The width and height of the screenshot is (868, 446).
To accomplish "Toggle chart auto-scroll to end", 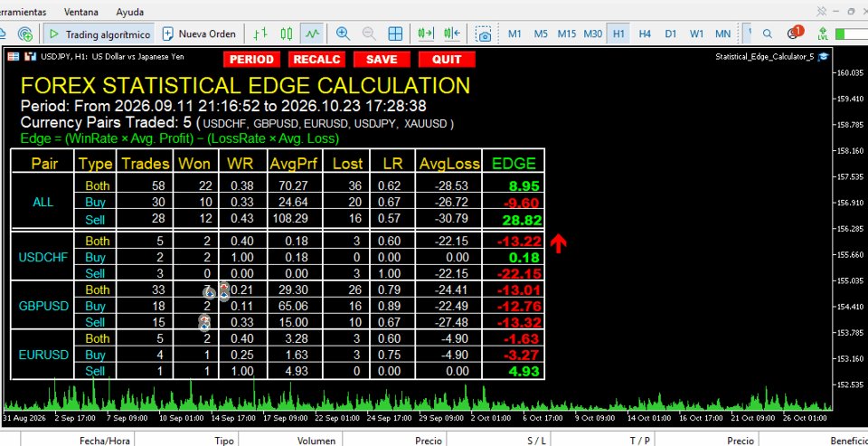I will 426,33.
